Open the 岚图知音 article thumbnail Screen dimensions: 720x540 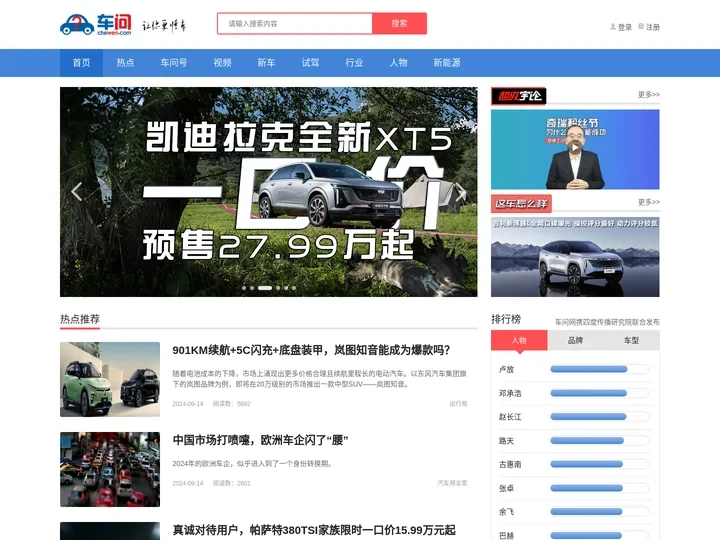[110, 379]
